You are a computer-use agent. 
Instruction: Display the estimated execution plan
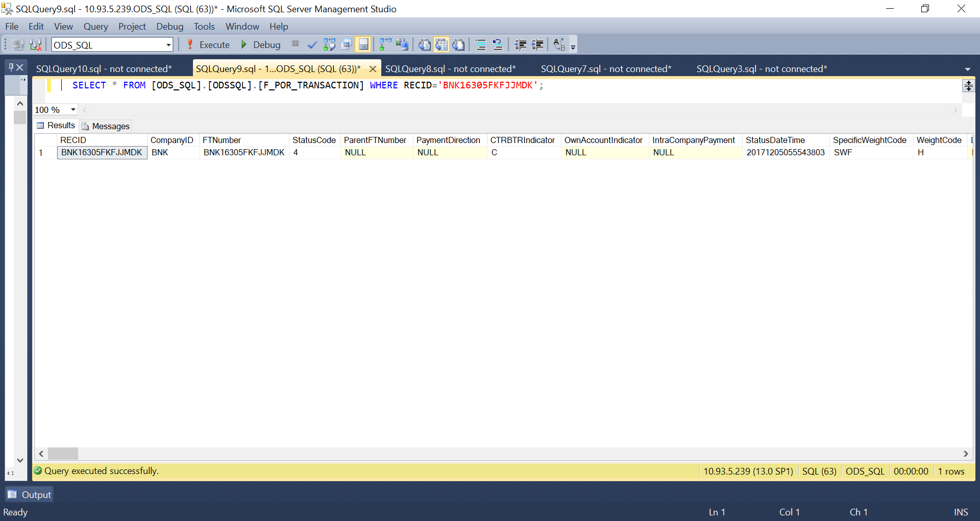tap(330, 44)
